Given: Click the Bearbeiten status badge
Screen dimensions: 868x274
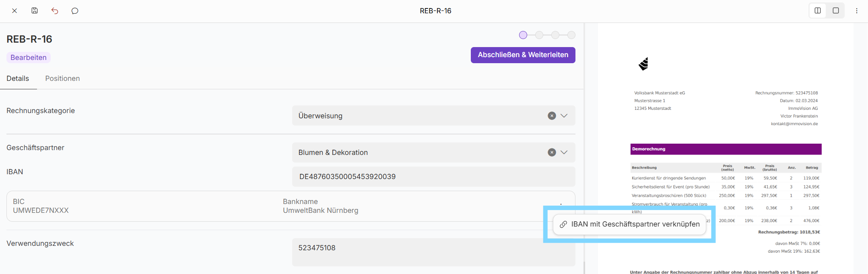Looking at the screenshot, I should 29,58.
